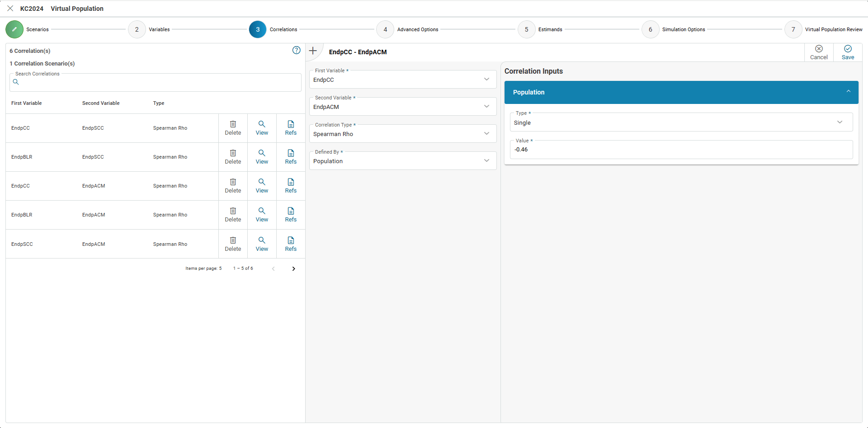Jump to step 4 Advanced Options
Image resolution: width=868 pixels, height=428 pixels.
point(407,29)
